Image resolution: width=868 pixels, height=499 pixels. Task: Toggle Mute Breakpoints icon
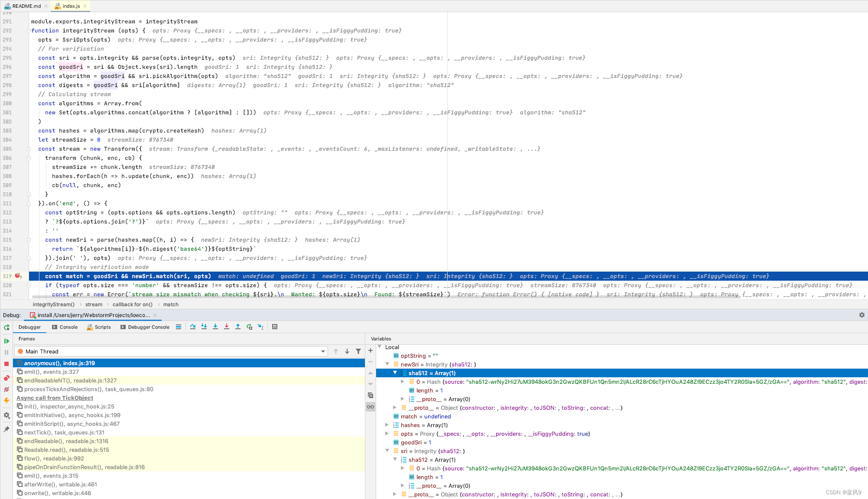point(7,389)
